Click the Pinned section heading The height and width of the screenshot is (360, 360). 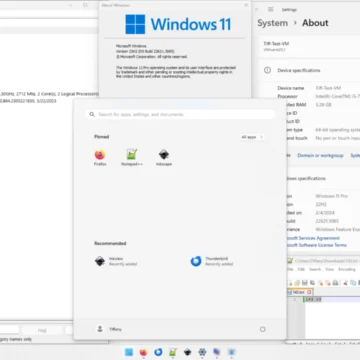102,137
